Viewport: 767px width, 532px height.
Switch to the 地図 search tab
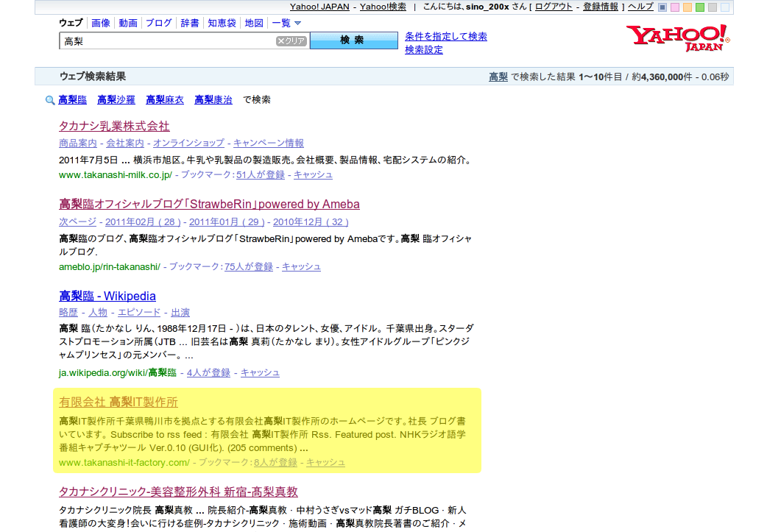tap(254, 23)
